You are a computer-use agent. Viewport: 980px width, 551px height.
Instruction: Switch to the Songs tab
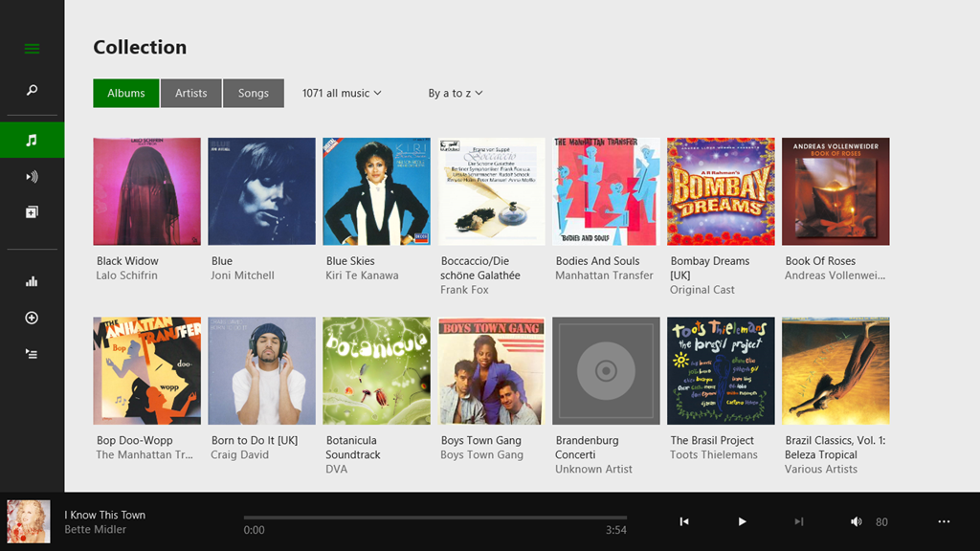point(254,93)
